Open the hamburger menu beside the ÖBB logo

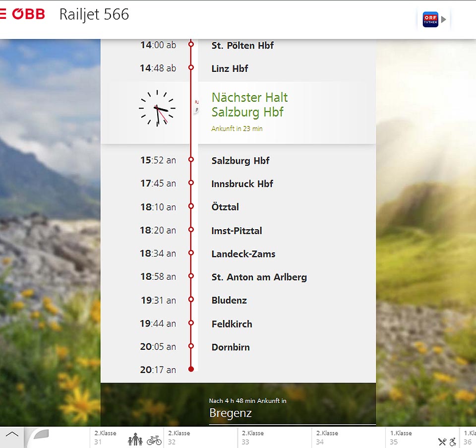[2, 14]
